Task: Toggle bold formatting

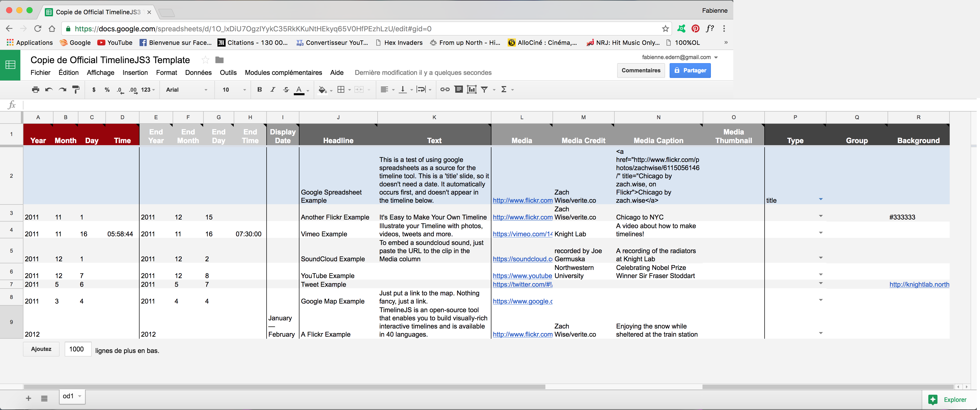Action: coord(259,90)
